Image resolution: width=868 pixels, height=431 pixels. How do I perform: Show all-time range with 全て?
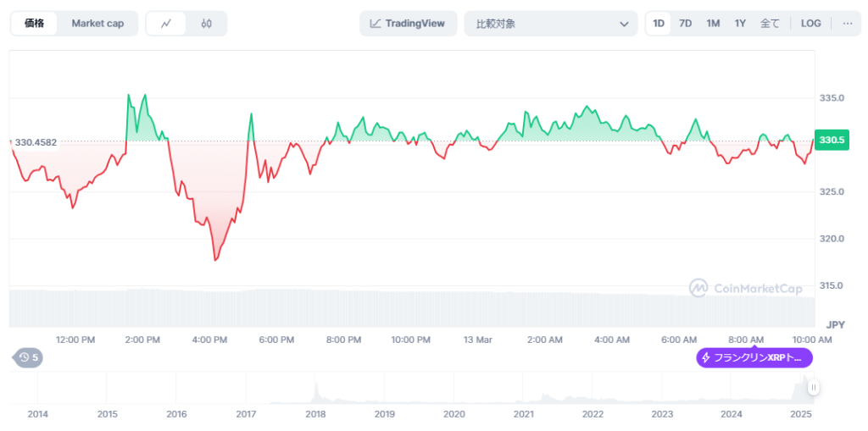pos(770,24)
